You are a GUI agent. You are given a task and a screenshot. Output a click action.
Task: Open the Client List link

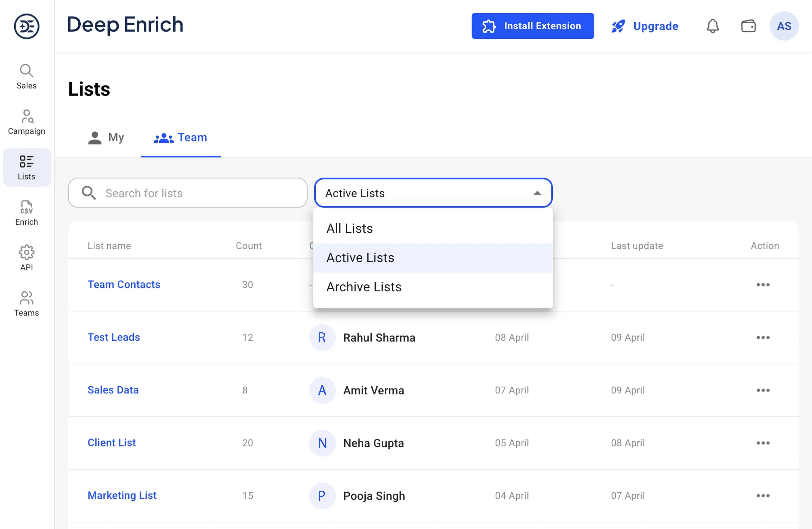tap(112, 442)
